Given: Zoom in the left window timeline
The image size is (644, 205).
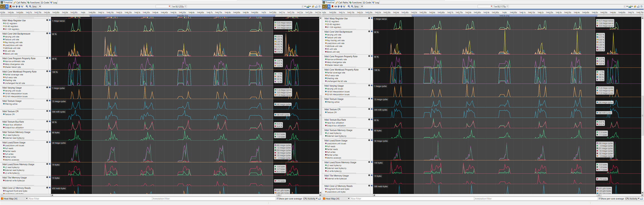Looking at the screenshot, I should click(27, 7).
